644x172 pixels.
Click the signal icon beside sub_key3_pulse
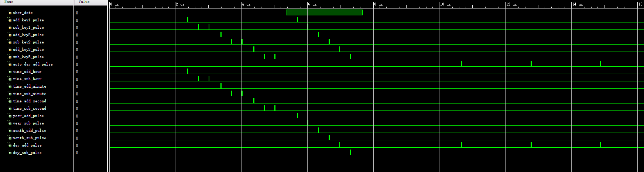9,57
